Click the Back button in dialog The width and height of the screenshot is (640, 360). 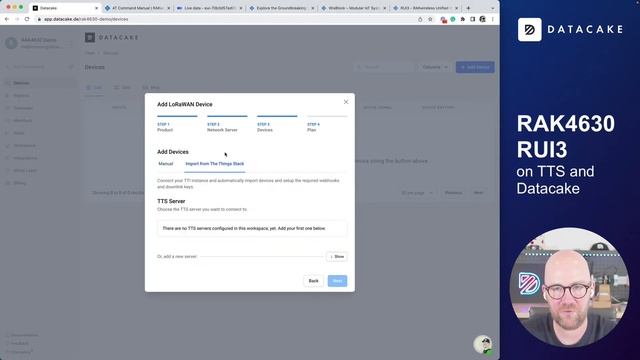tap(313, 281)
